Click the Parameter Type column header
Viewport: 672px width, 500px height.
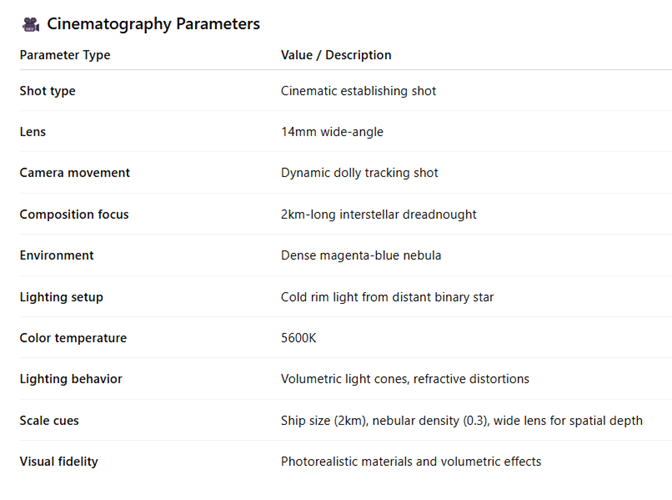[65, 55]
